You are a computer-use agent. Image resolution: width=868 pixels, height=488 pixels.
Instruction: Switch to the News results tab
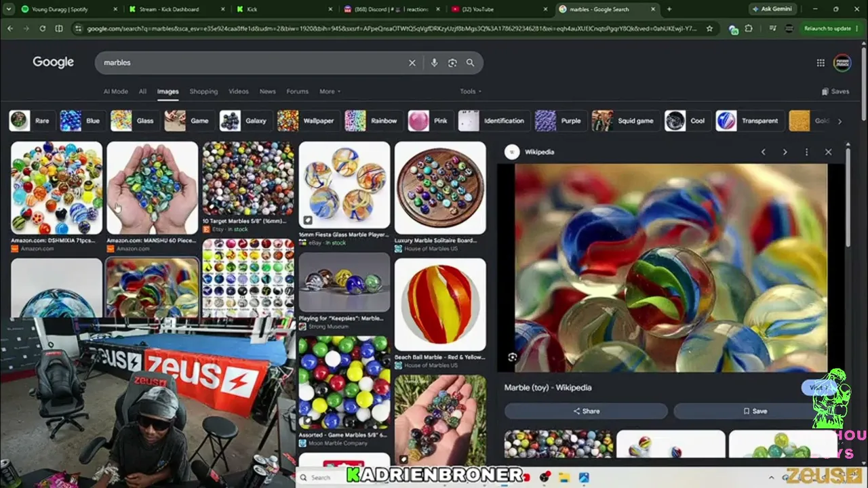(268, 91)
